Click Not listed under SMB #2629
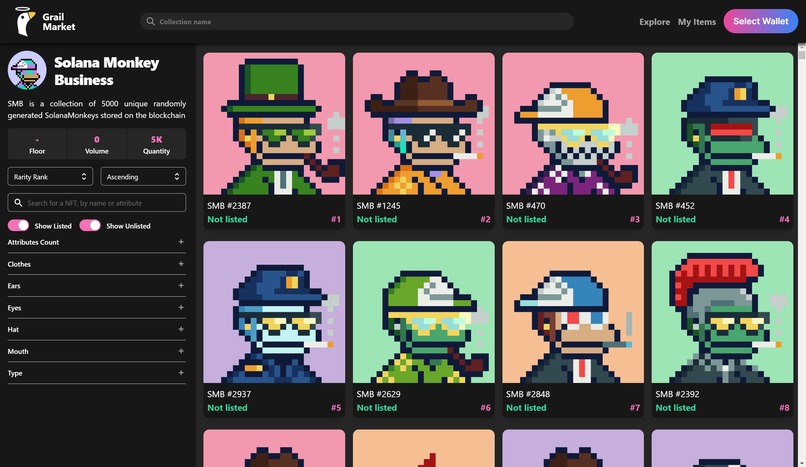 (377, 407)
